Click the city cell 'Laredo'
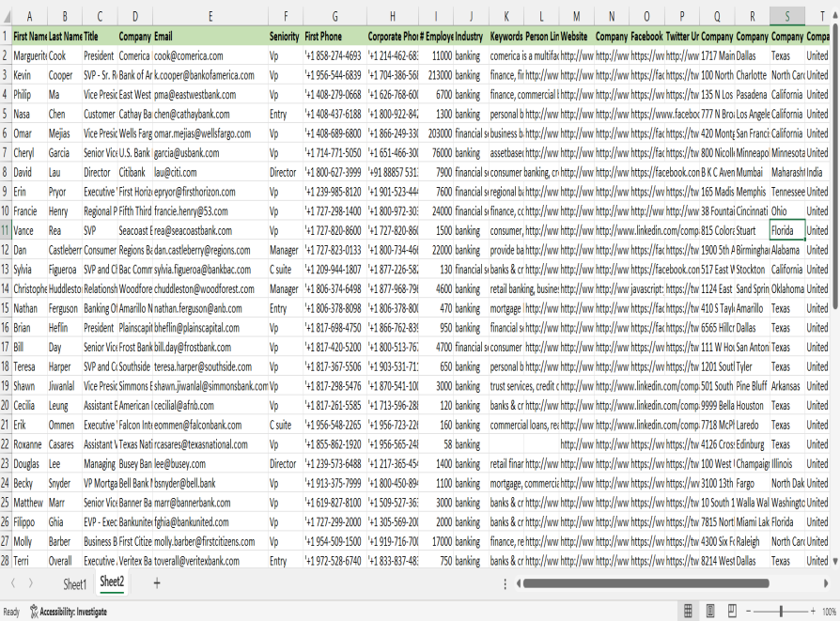This screenshot has width=840, height=621. coord(752,425)
